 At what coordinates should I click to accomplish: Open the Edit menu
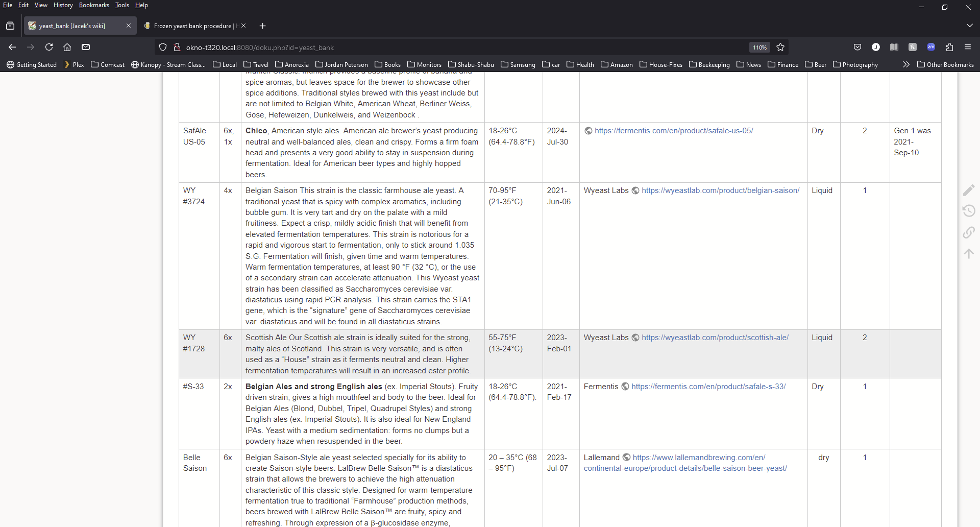(23, 5)
